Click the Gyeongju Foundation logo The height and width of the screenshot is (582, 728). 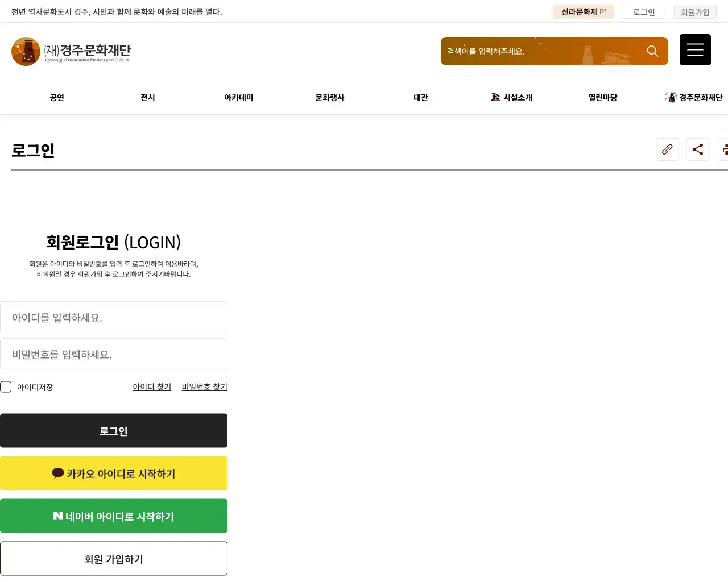pyautogui.click(x=71, y=51)
